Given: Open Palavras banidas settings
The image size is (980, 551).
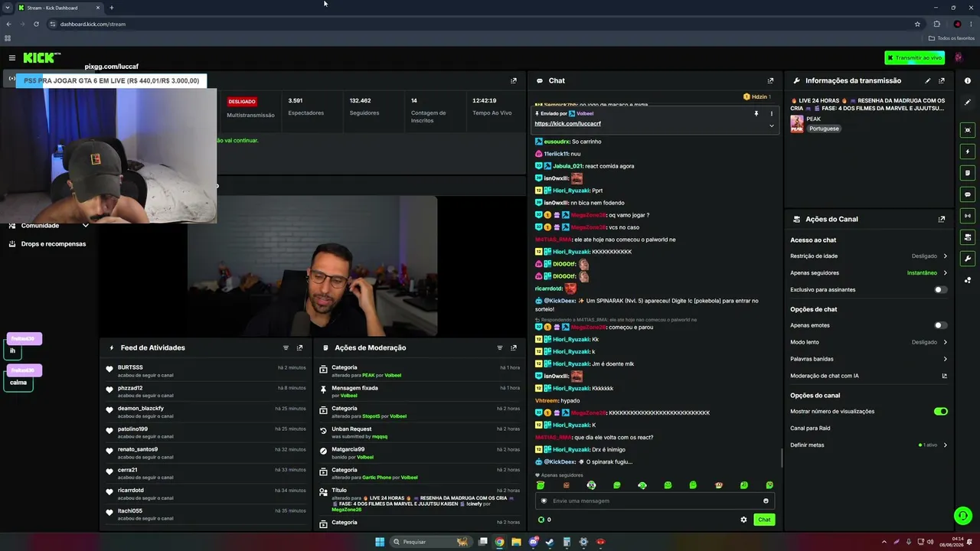Looking at the screenshot, I should click(x=869, y=359).
